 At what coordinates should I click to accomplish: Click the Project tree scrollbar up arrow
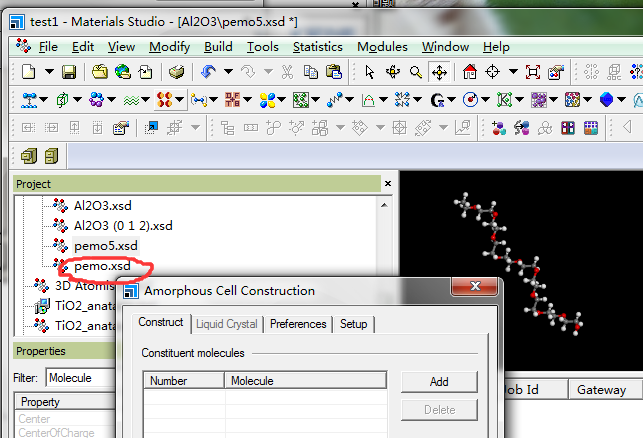384,205
